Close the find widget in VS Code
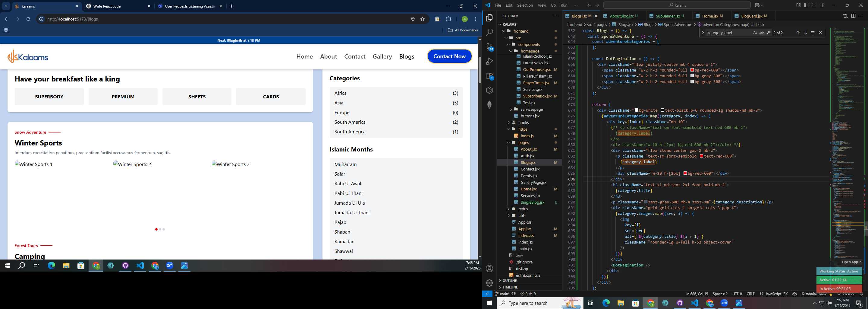 [820, 33]
